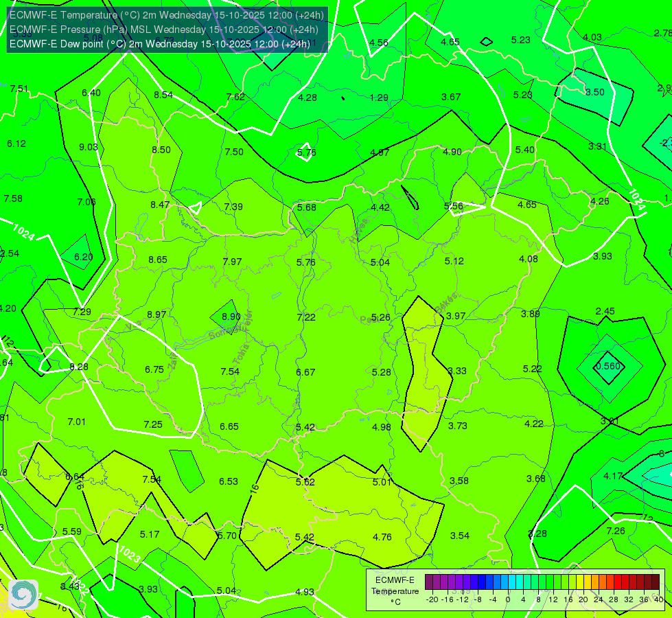Viewport: 672px width, 618px height.
Task: Click the dew point value 8.54
Action: (x=163, y=95)
